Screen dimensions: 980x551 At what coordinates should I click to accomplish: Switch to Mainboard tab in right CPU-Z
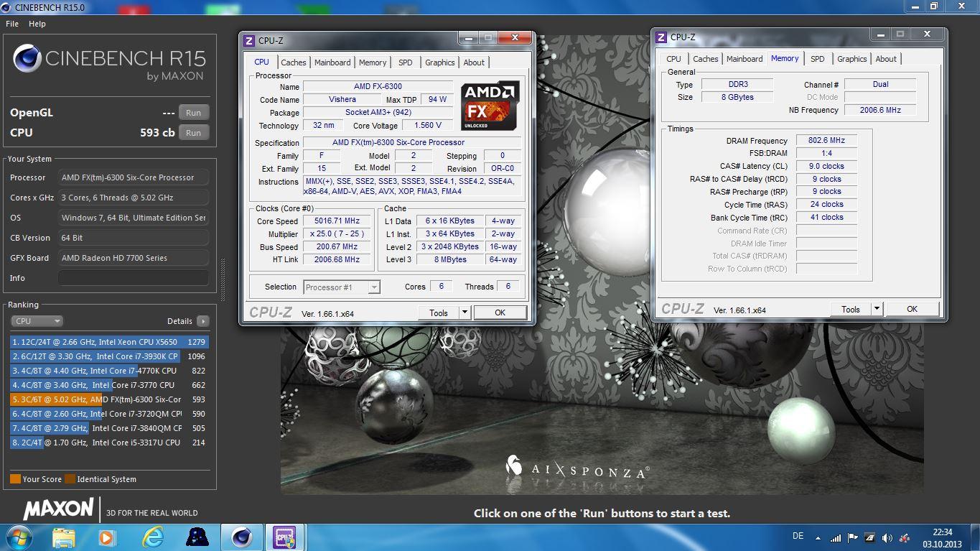click(745, 59)
